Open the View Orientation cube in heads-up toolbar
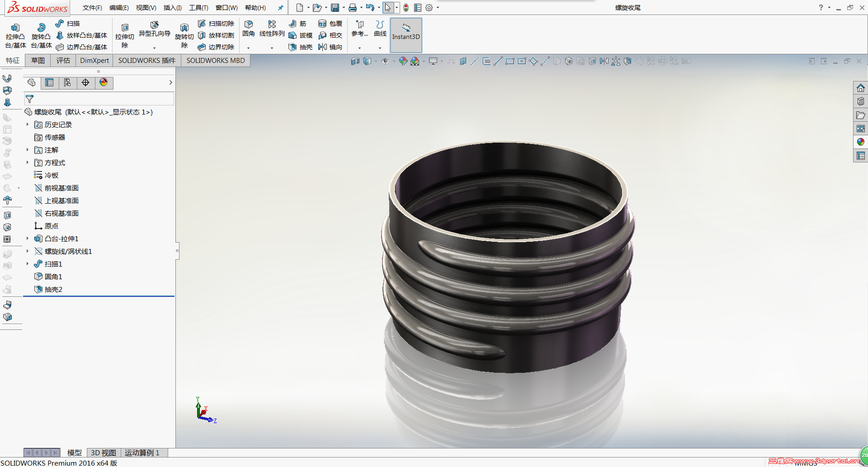Screen dimensions: 868x467 [367, 61]
